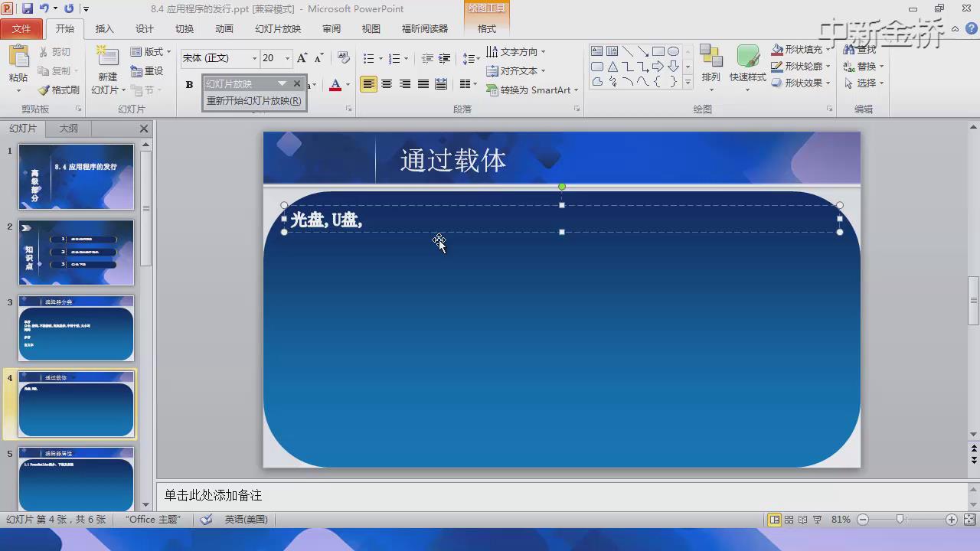Image resolution: width=980 pixels, height=551 pixels.
Task: Toggle Center text alignment button
Action: click(x=387, y=84)
